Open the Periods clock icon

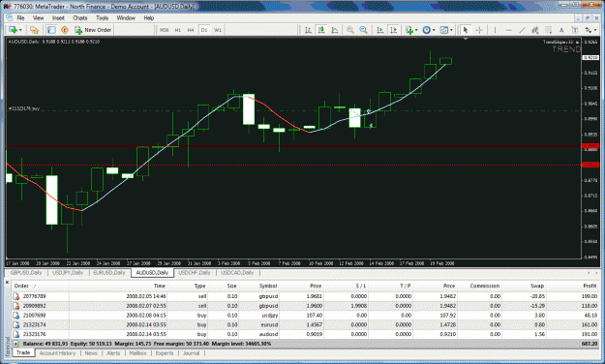[426, 30]
